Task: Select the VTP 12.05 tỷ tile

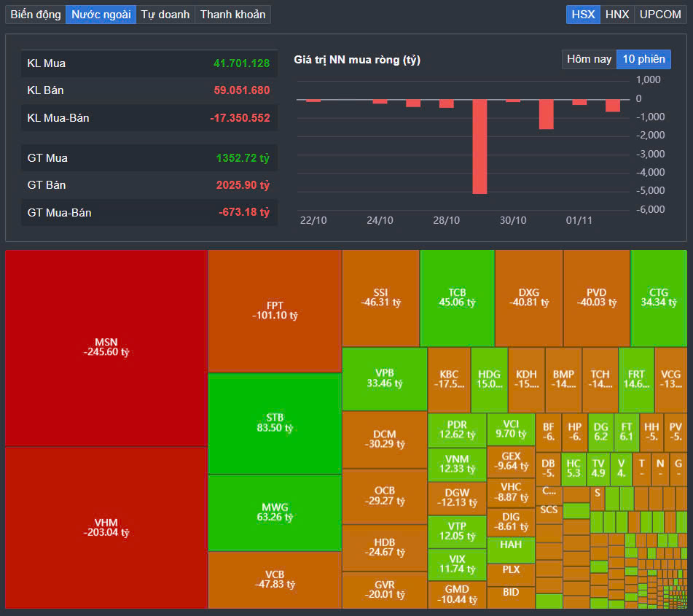Action: [x=457, y=532]
